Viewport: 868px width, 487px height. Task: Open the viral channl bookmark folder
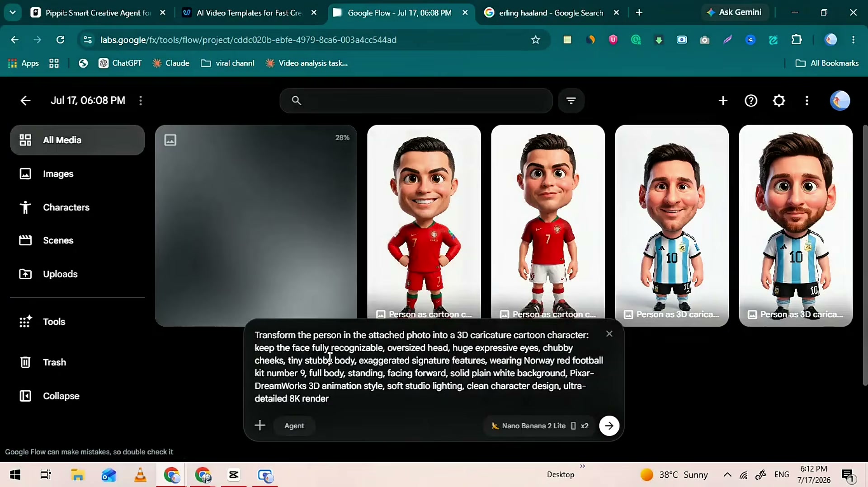pyautogui.click(x=227, y=63)
